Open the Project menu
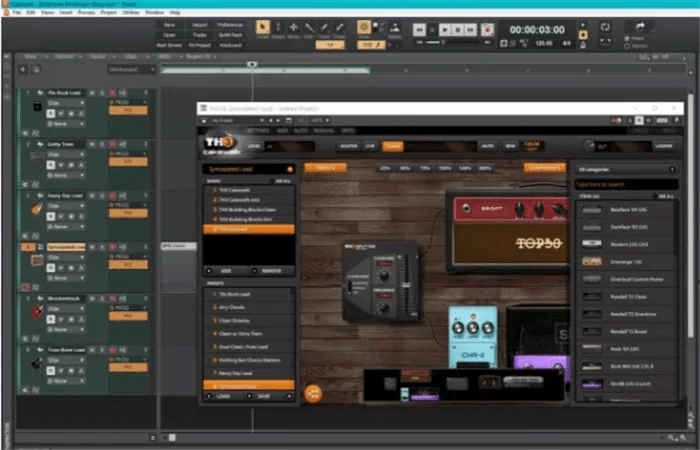Viewport: 700px width, 450px height. pyautogui.click(x=108, y=12)
